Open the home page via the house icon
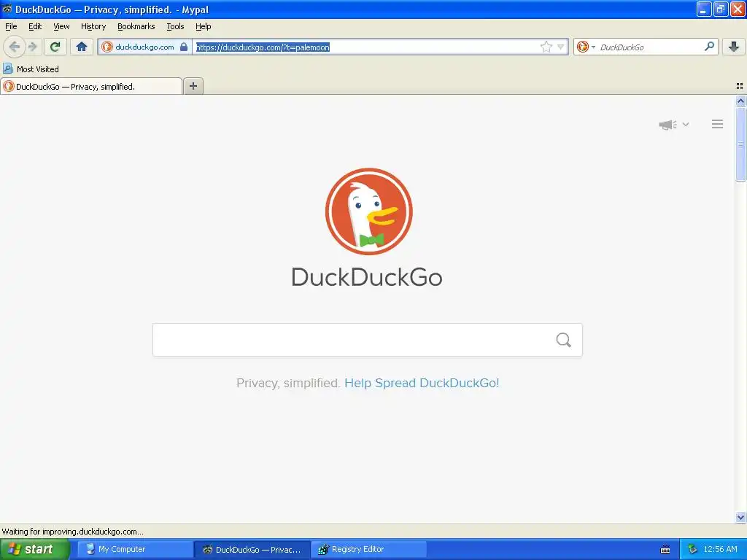Image resolution: width=747 pixels, height=560 pixels. 82,47
